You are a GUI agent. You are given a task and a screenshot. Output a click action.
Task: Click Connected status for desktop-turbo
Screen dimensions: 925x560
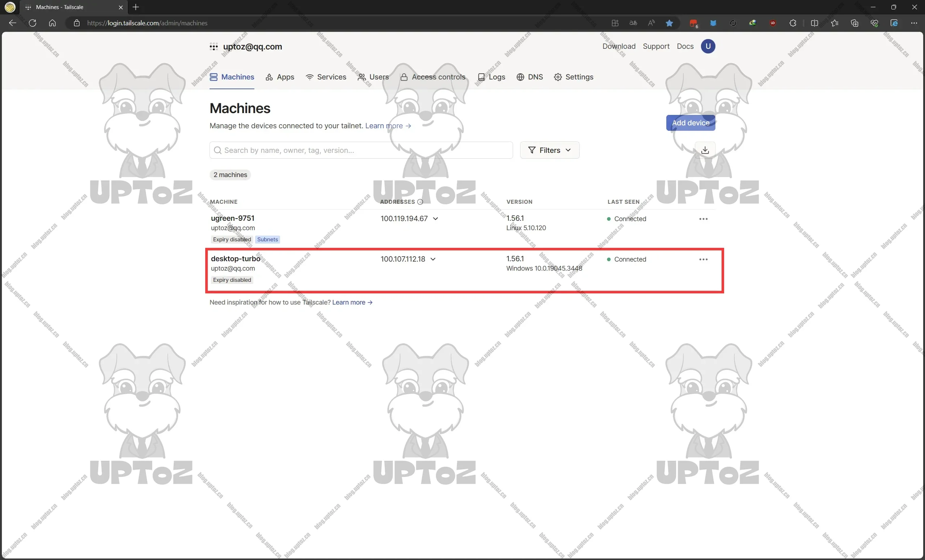626,259
